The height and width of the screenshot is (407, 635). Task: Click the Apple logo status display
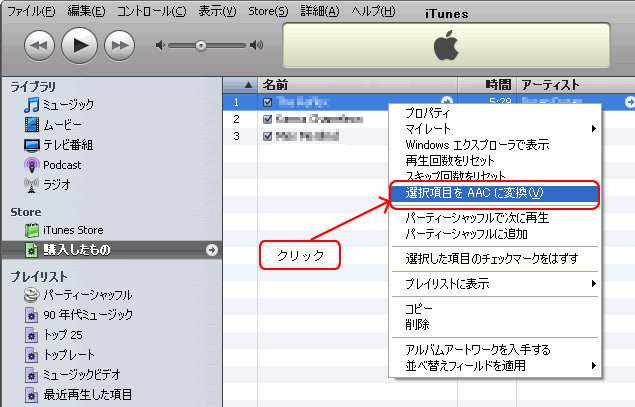point(446,45)
